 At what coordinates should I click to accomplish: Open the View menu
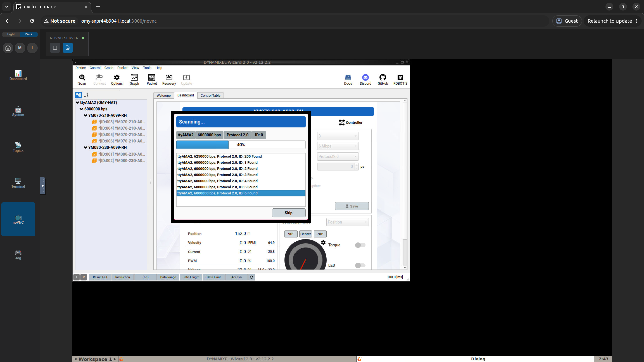pyautogui.click(x=135, y=68)
